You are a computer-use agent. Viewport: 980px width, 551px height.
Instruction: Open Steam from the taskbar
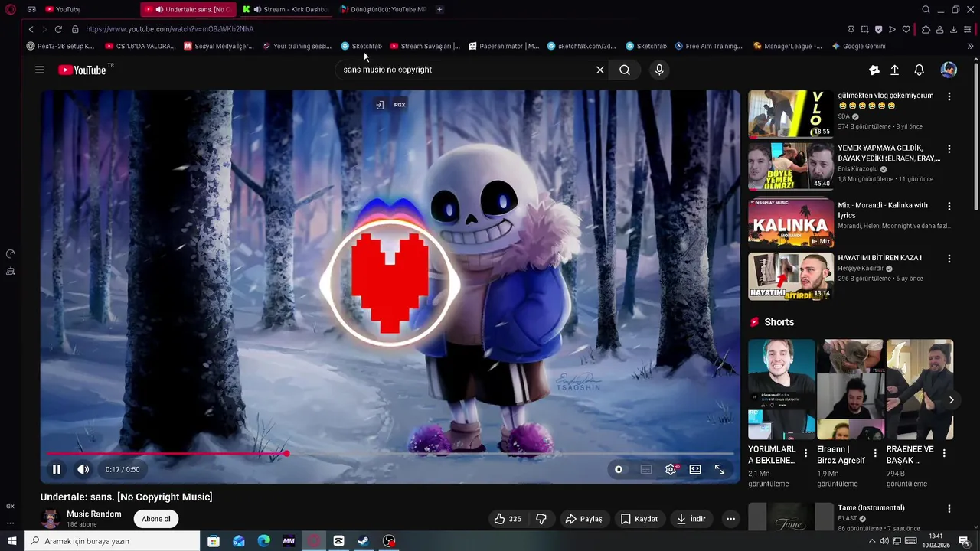coord(364,541)
